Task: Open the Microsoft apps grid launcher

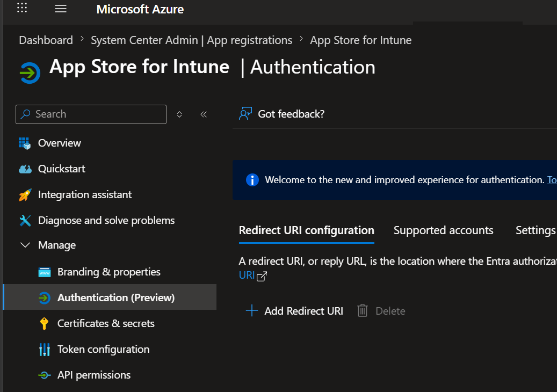Action: click(22, 8)
